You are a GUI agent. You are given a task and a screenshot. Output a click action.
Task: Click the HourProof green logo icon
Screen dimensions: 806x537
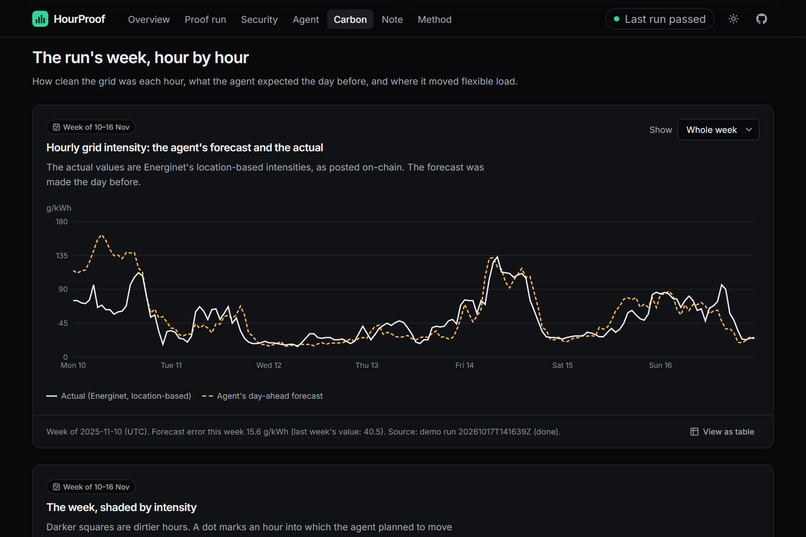click(x=40, y=19)
